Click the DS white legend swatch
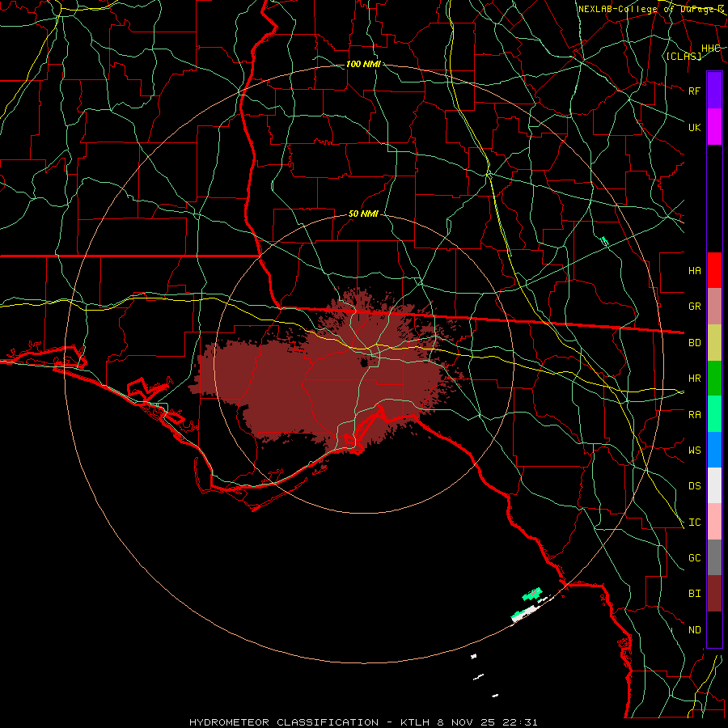Image resolution: width=728 pixels, height=728 pixels. click(714, 485)
